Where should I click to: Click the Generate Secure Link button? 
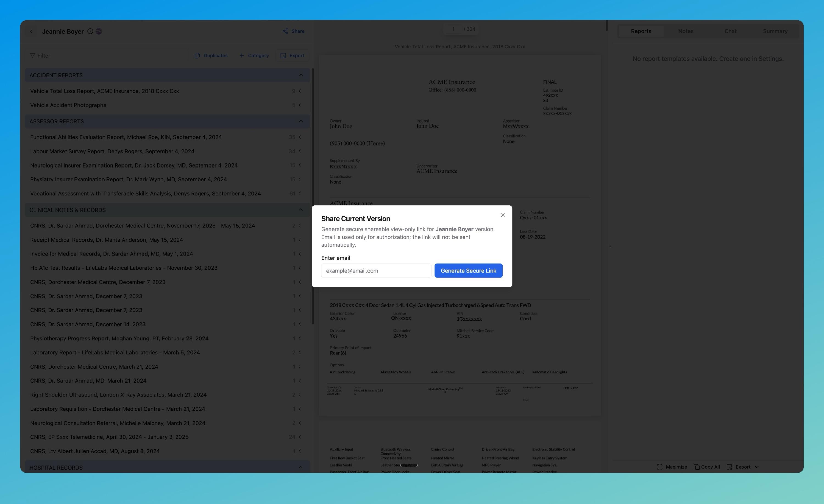468,270
